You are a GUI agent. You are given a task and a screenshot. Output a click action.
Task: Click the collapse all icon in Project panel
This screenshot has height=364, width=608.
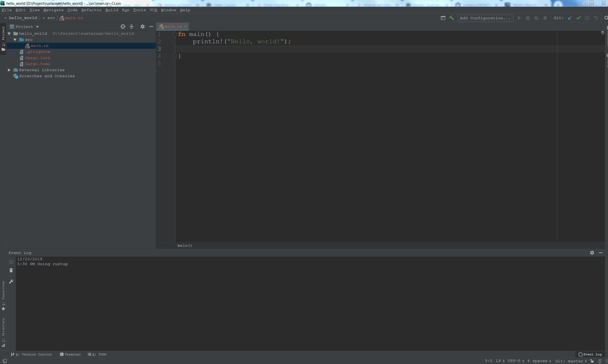(132, 27)
